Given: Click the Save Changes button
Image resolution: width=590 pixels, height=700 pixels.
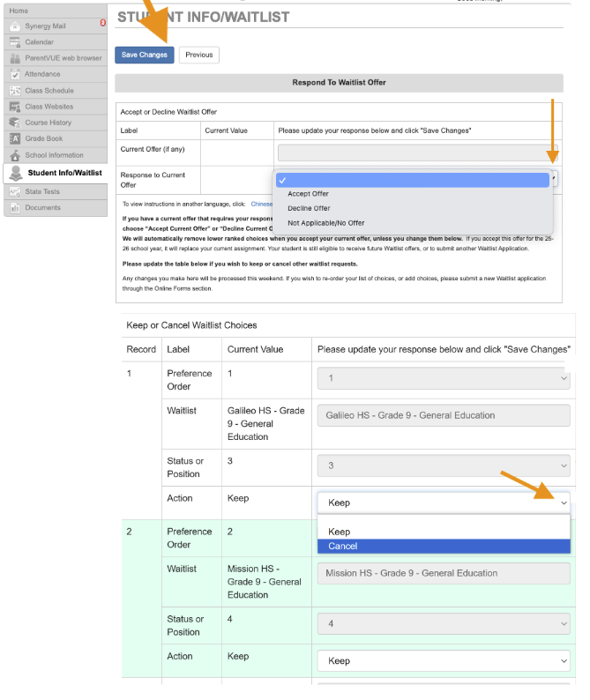Looking at the screenshot, I should [144, 55].
